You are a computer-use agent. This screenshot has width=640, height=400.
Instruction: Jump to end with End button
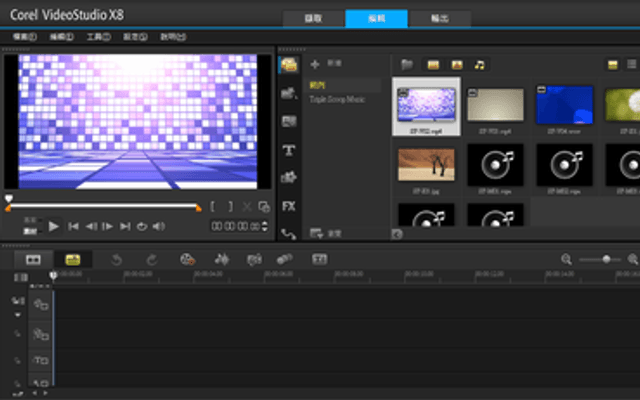tap(125, 227)
